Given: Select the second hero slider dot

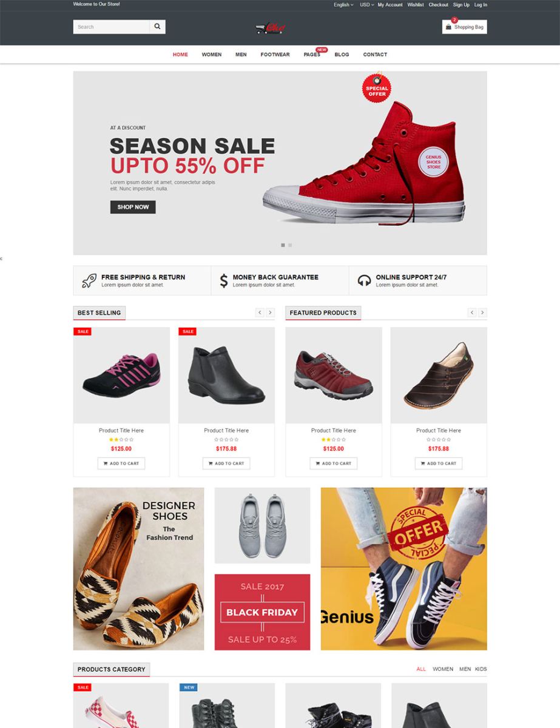Looking at the screenshot, I should click(290, 245).
